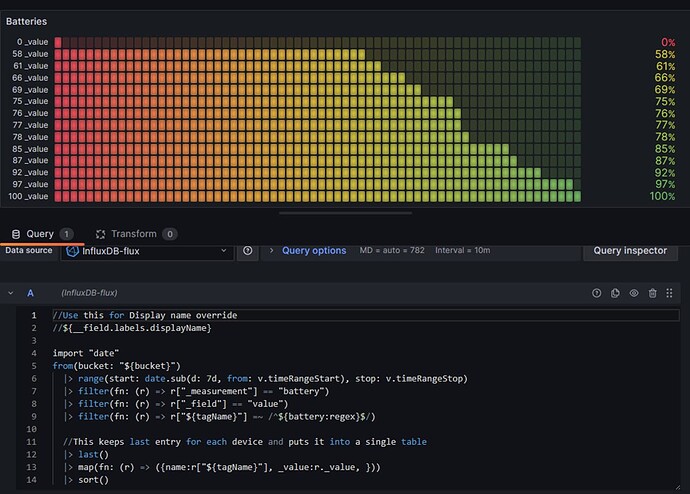Toggle visibility of query A with the eye icon
This screenshot has height=494, width=690.
click(x=634, y=293)
